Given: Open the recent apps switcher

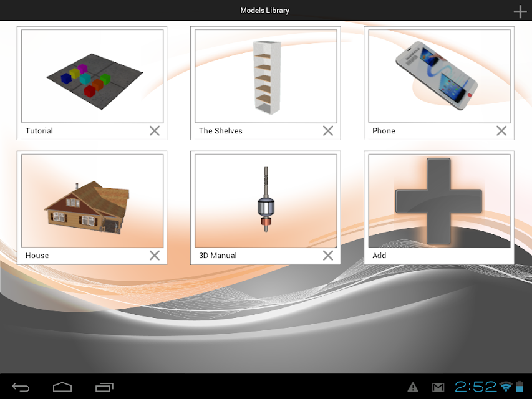Looking at the screenshot, I should tap(104, 387).
